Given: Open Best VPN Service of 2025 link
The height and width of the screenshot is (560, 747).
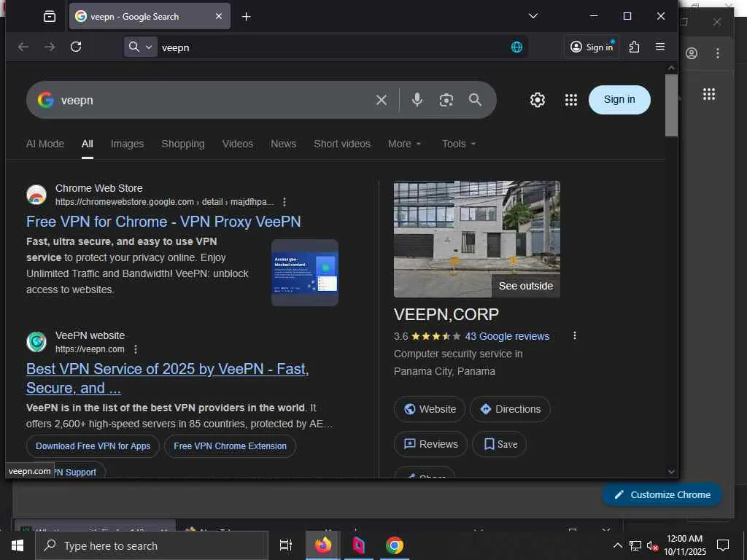Looking at the screenshot, I should tap(167, 378).
